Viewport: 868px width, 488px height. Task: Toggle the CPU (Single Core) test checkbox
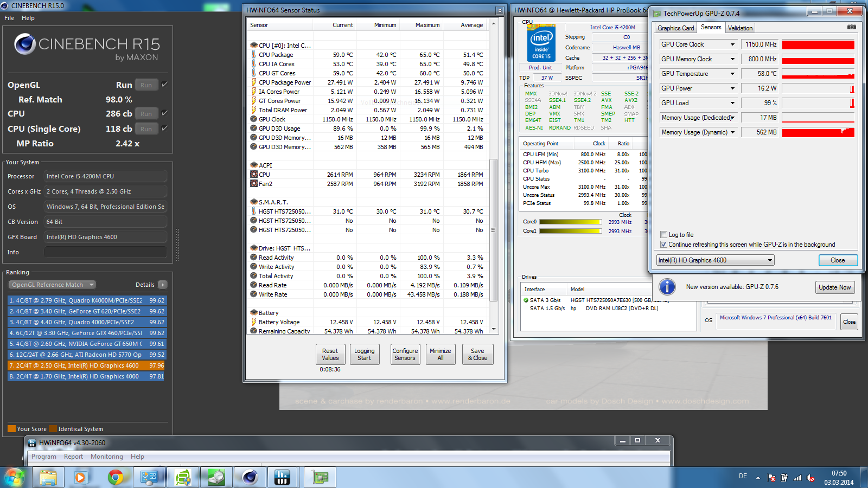pyautogui.click(x=164, y=129)
